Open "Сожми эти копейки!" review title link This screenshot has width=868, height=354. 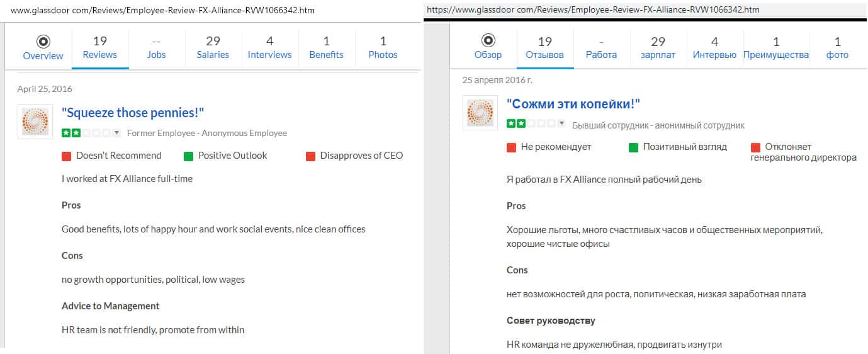coord(573,105)
